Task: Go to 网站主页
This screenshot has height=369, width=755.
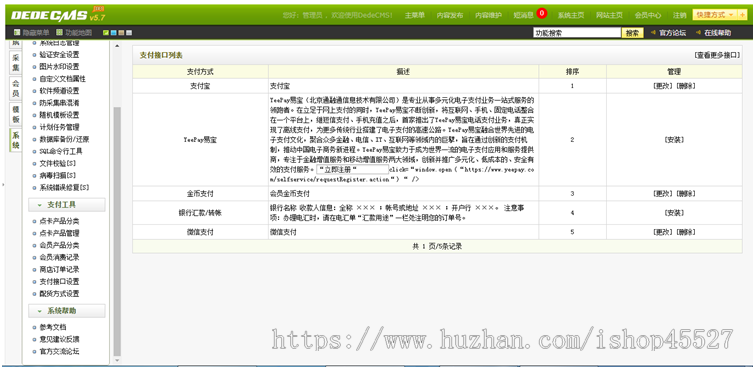Action: 609,15
